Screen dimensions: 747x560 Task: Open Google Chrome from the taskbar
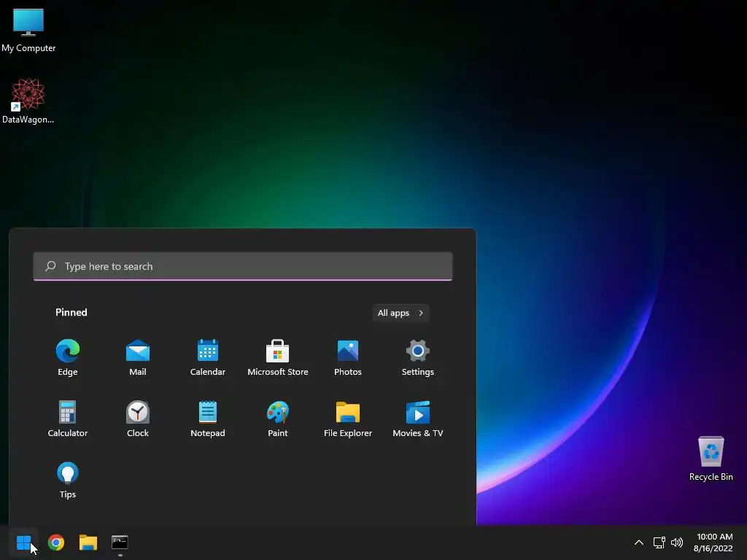click(x=56, y=542)
